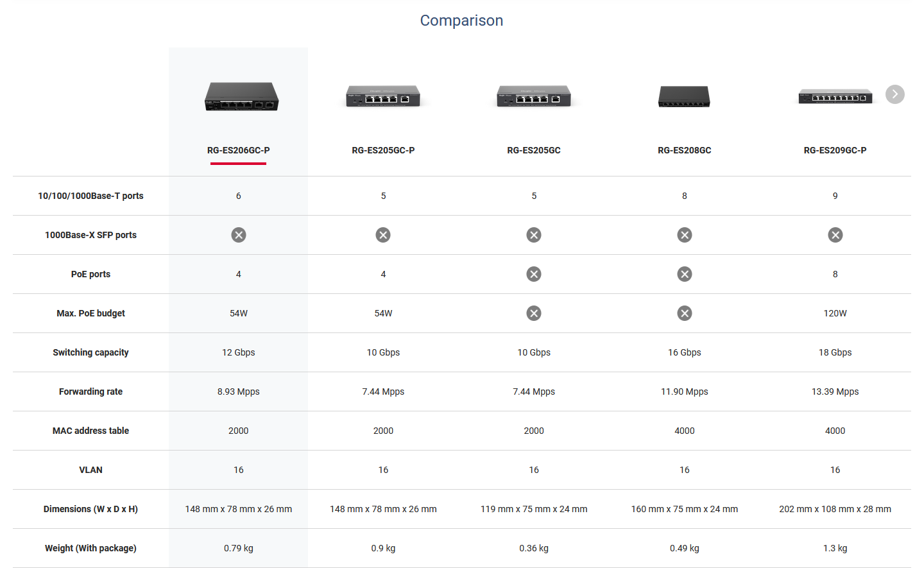Select the 0.79 kg weight value
The image size is (924, 568).
click(x=238, y=548)
